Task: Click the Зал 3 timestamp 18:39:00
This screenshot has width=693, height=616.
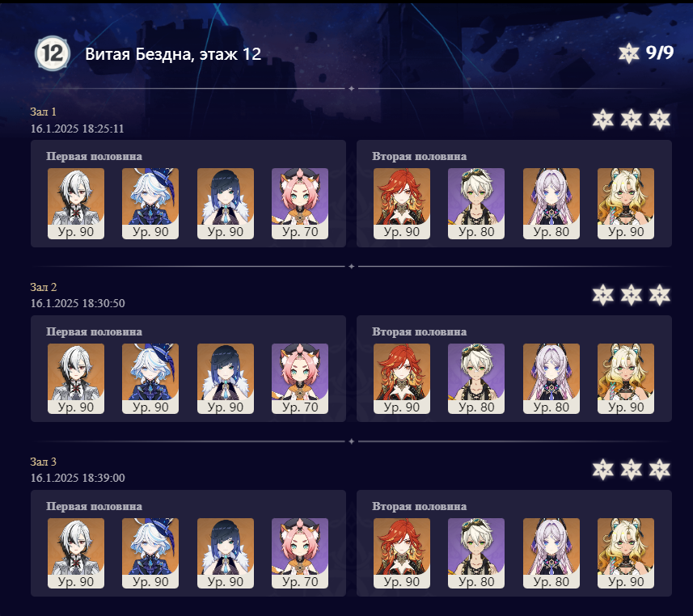Action: 78,478
